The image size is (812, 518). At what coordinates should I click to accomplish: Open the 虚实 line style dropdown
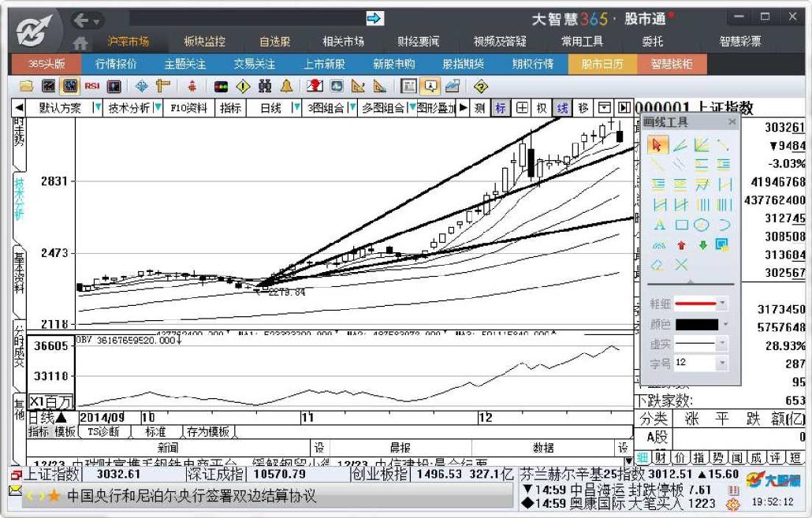(722, 344)
